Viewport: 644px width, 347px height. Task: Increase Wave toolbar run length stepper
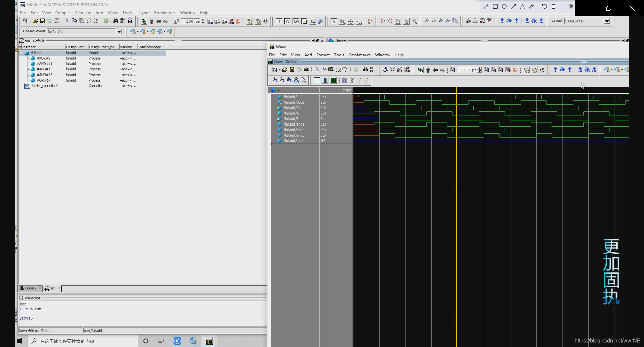[x=480, y=69]
